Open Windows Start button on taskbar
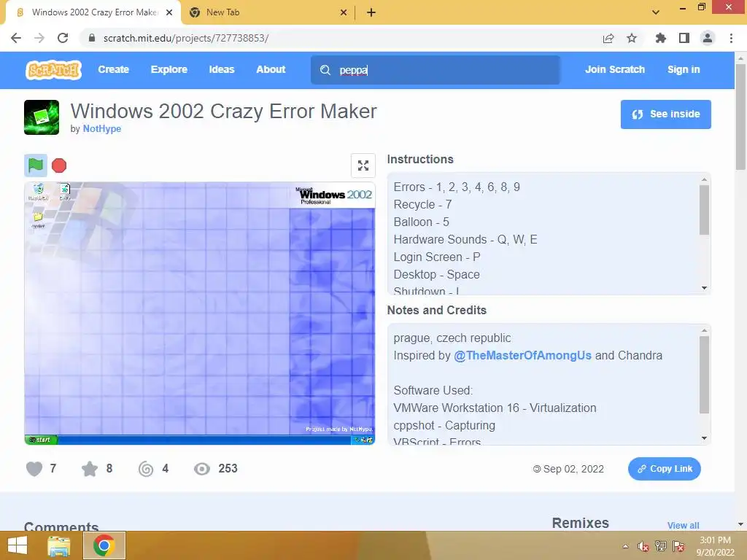Screen dimensions: 747x560 point(18,545)
